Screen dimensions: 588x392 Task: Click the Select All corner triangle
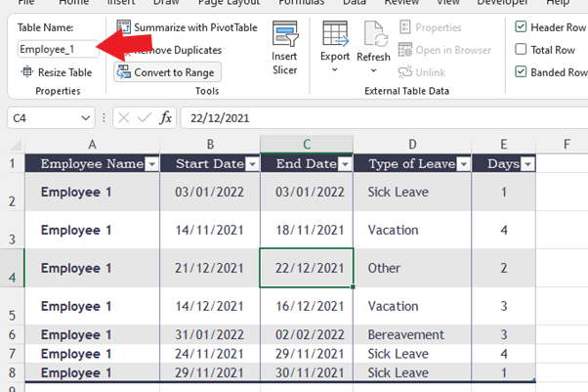[x=16, y=144]
